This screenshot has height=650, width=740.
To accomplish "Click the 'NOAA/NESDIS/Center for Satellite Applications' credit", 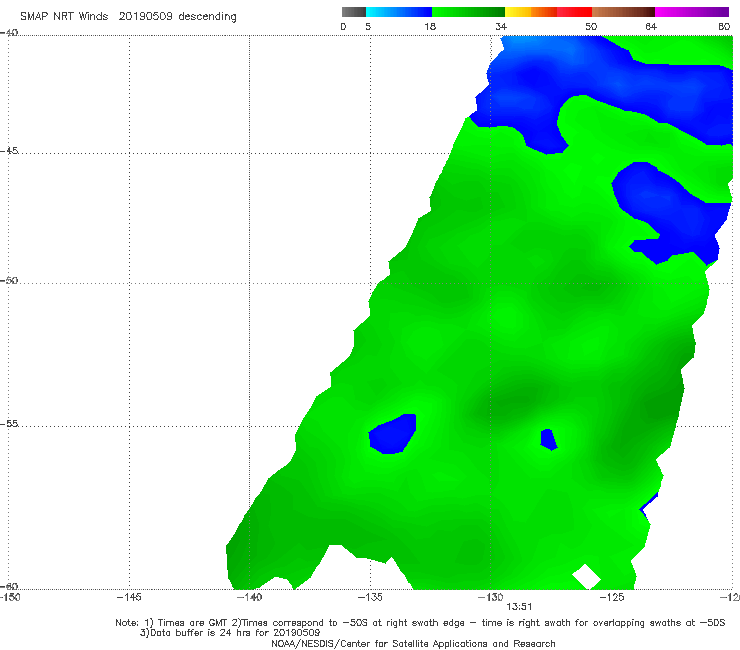I will (413, 643).
